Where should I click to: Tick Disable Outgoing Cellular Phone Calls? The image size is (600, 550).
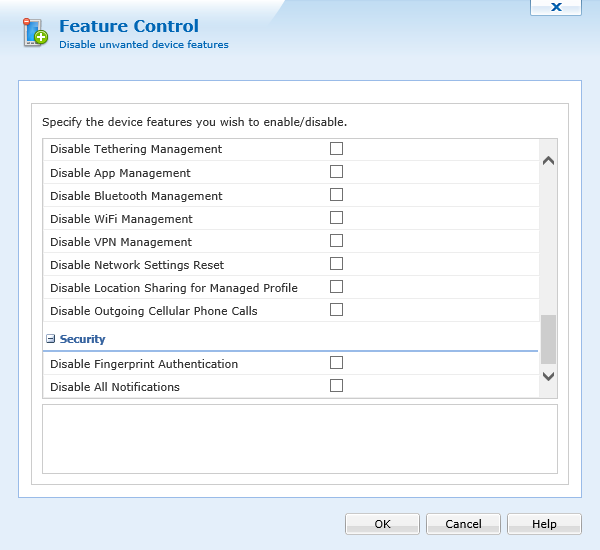(336, 309)
